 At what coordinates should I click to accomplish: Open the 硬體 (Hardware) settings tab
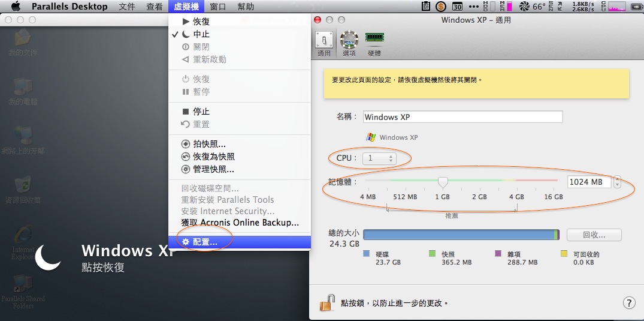tap(374, 43)
